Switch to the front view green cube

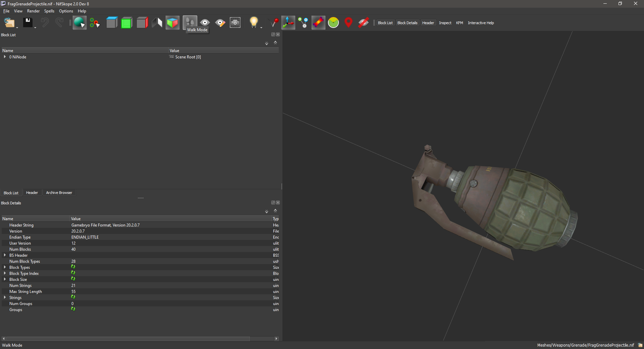pyautogui.click(x=126, y=23)
